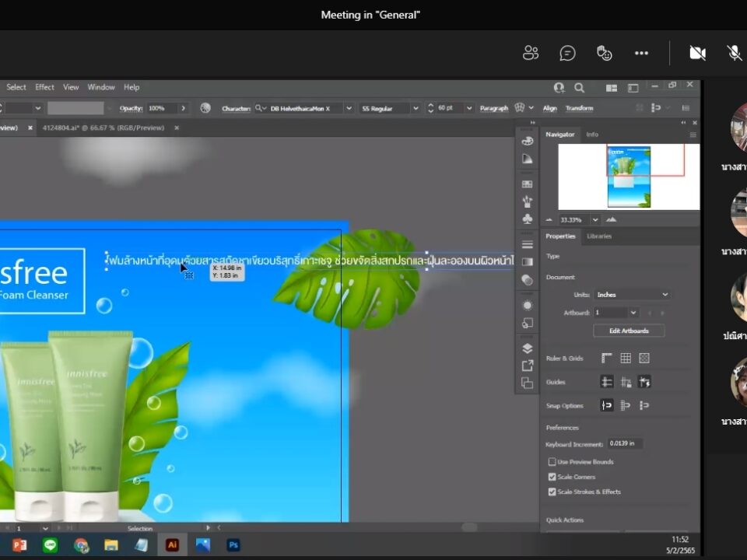Open the Layers panel icon
The width and height of the screenshot is (747, 560).
click(528, 348)
